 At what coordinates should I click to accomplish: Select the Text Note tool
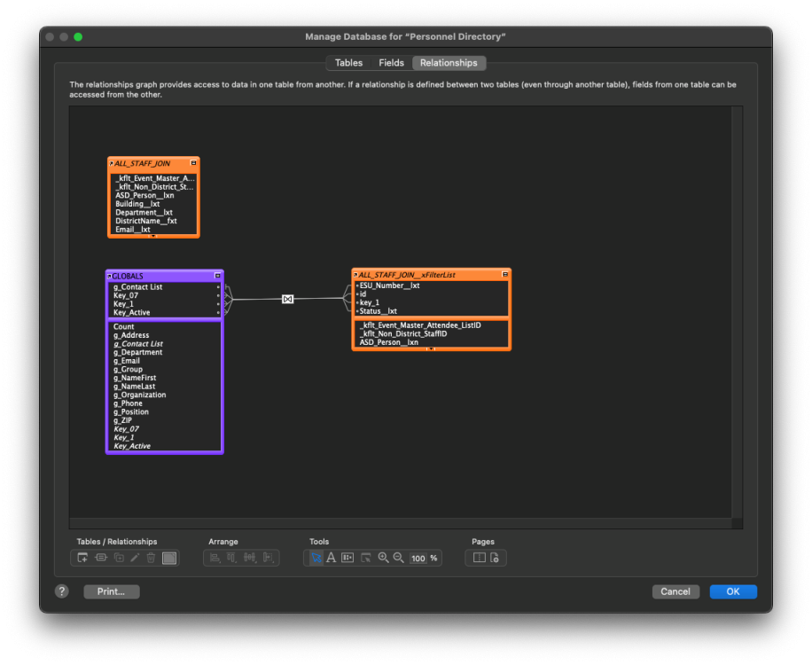click(331, 558)
